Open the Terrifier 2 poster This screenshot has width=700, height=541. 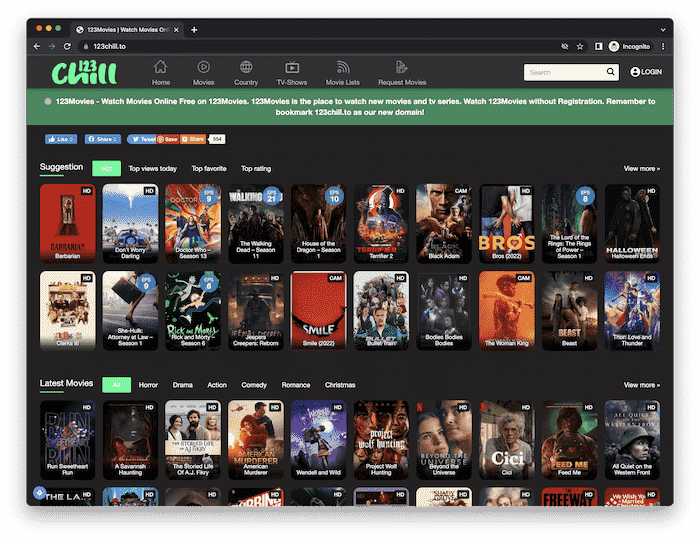[x=381, y=224]
